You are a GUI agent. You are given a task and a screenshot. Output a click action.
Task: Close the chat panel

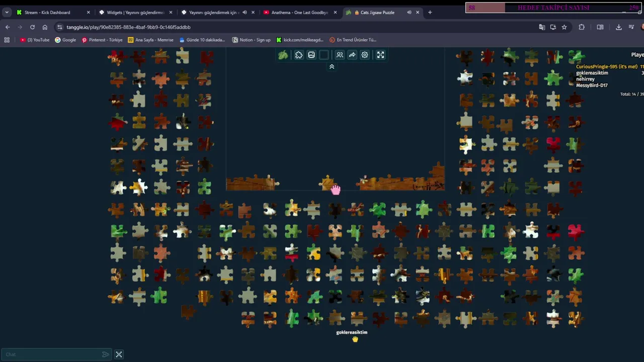119,354
